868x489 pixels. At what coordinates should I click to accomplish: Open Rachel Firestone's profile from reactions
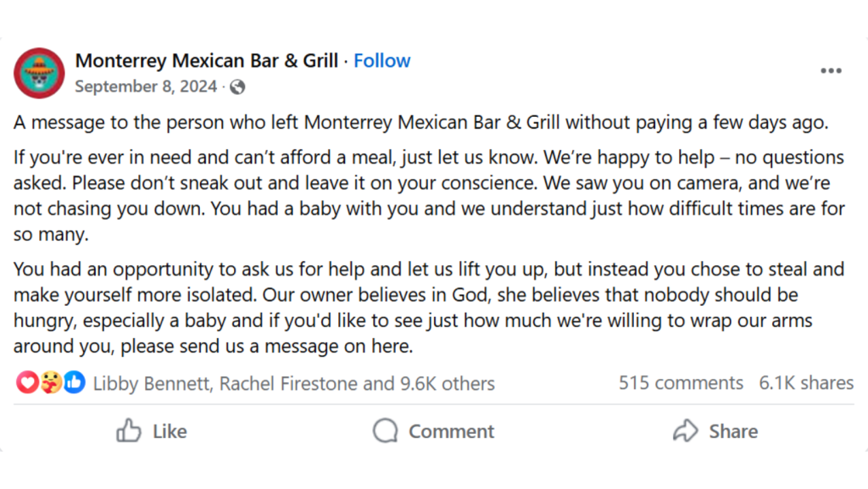(x=289, y=383)
